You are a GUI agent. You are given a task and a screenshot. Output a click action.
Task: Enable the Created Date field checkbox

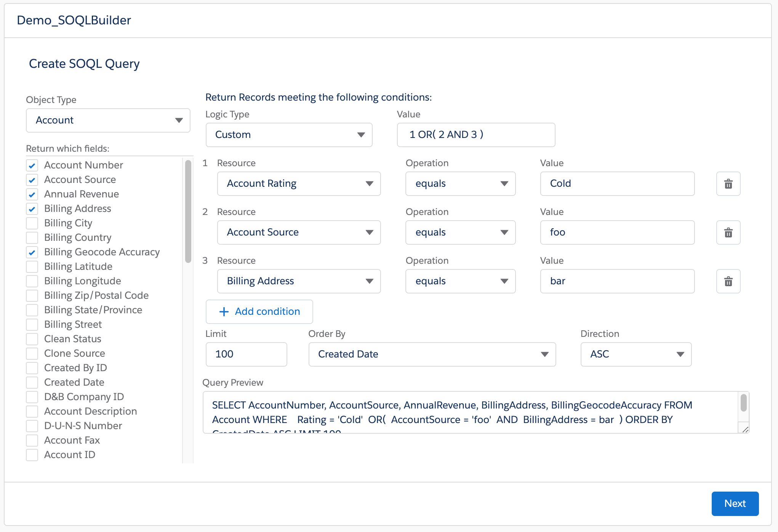click(32, 382)
